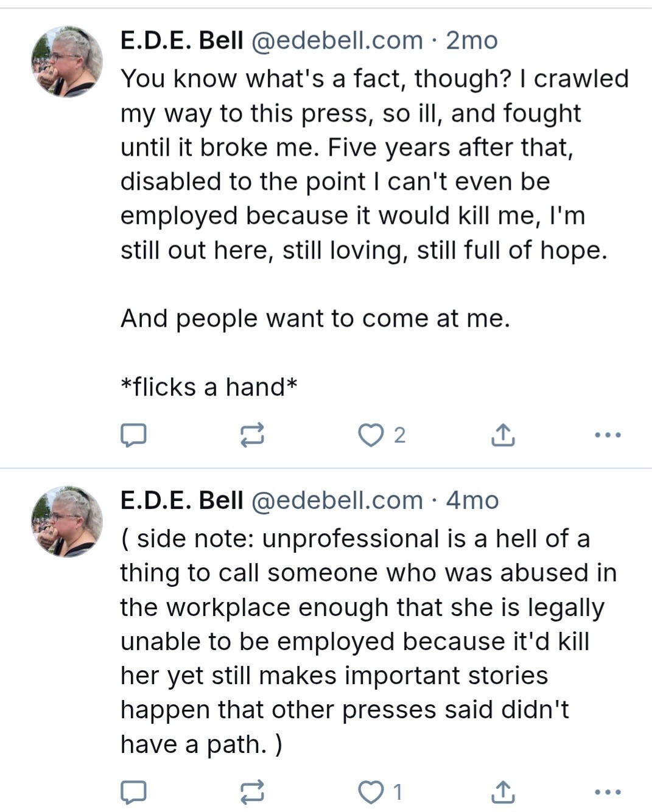The width and height of the screenshot is (652, 812).
Task: Open @edebell.com handle on the 2mo post
Action: [337, 41]
